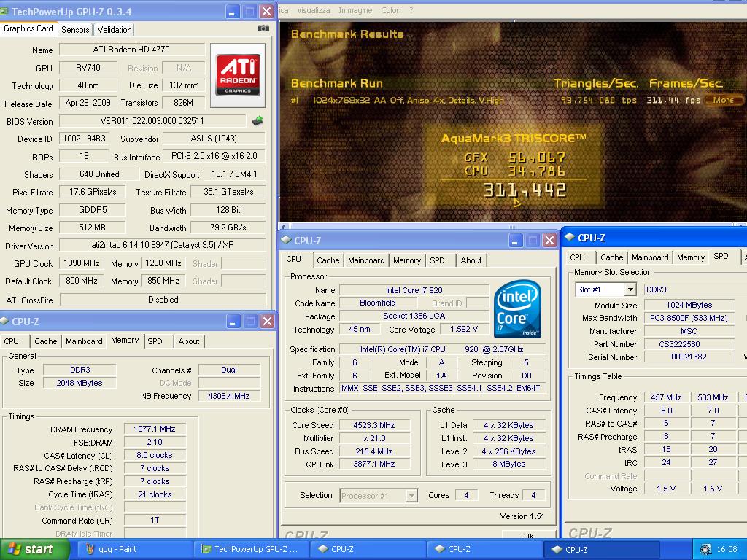The width and height of the screenshot is (747, 560).
Task: Open the SPD tab in lower-left CPU-Z window
Action: (155, 341)
